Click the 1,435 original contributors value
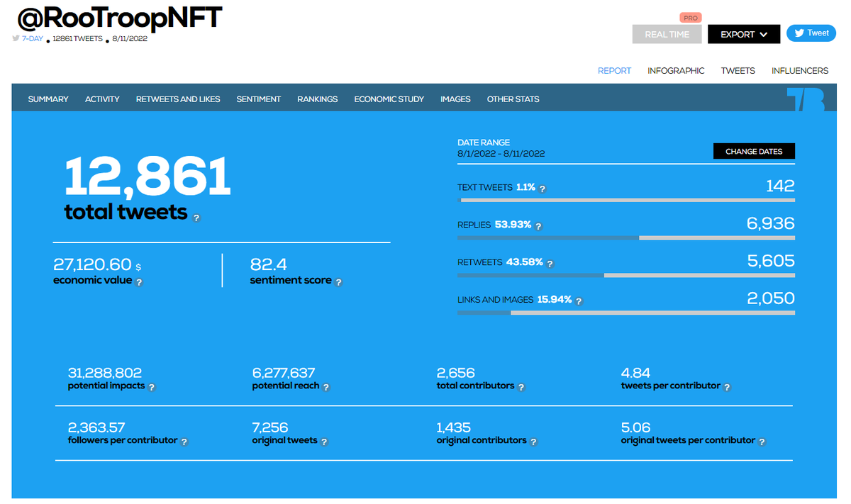Image resolution: width=851 pixels, height=504 pixels. [454, 427]
